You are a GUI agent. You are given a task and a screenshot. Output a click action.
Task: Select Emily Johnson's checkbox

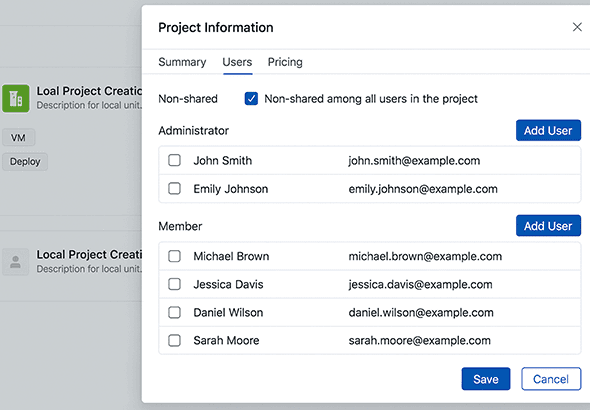(174, 188)
